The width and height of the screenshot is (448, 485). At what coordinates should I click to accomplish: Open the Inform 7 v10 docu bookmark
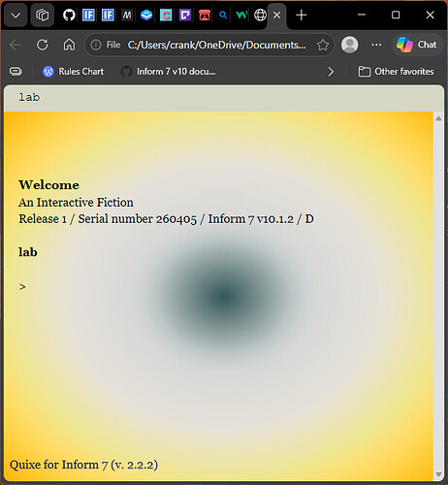pyautogui.click(x=169, y=72)
